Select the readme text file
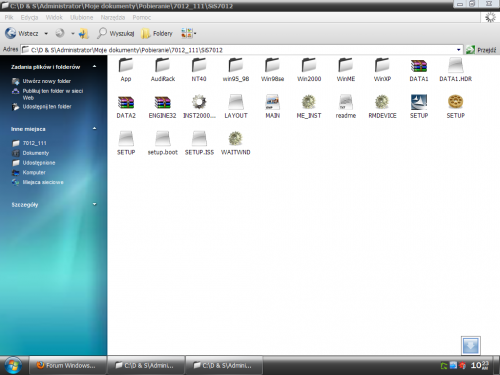The height and width of the screenshot is (375, 500). (346, 106)
